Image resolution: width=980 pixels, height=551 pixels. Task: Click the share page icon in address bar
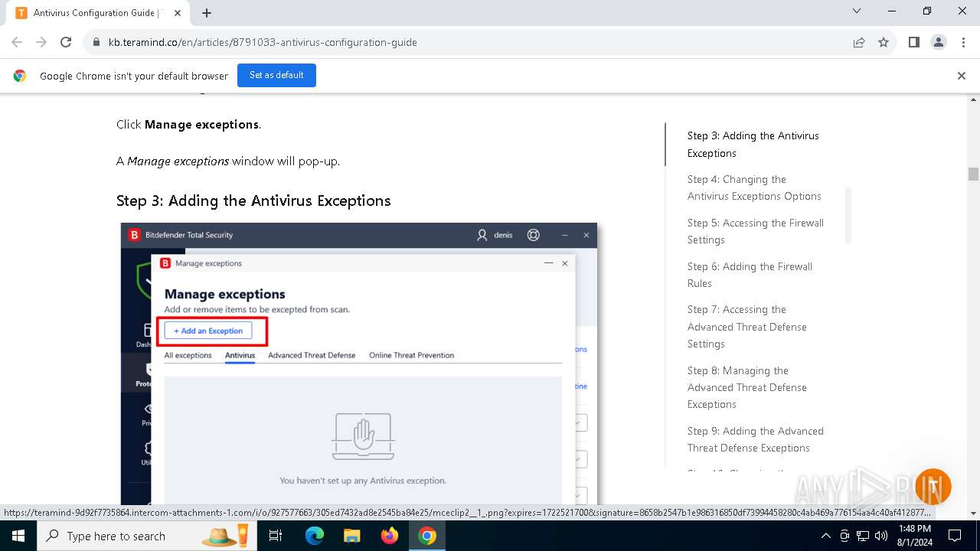pos(859,42)
